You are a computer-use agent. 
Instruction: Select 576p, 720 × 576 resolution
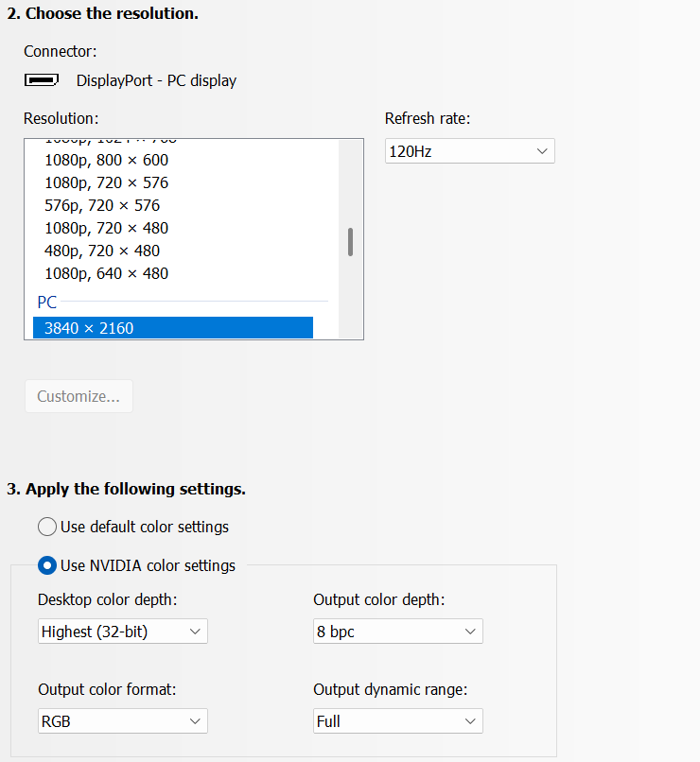pos(102,205)
